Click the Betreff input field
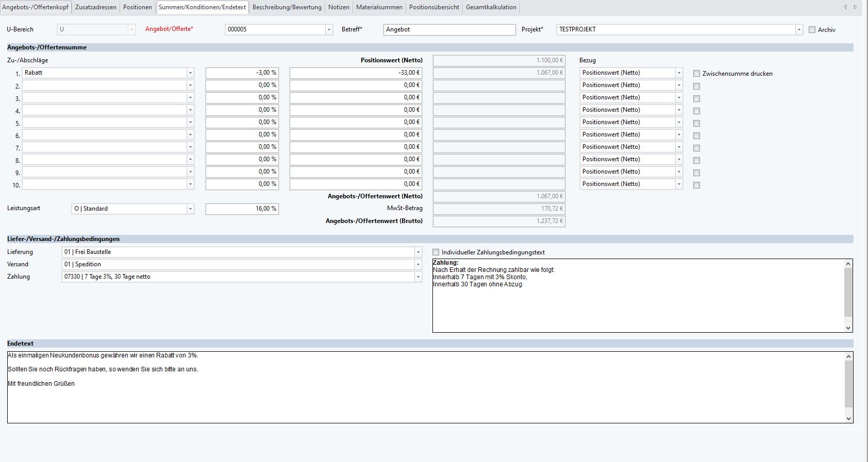Screen dimensions: 868x462 point(449,30)
